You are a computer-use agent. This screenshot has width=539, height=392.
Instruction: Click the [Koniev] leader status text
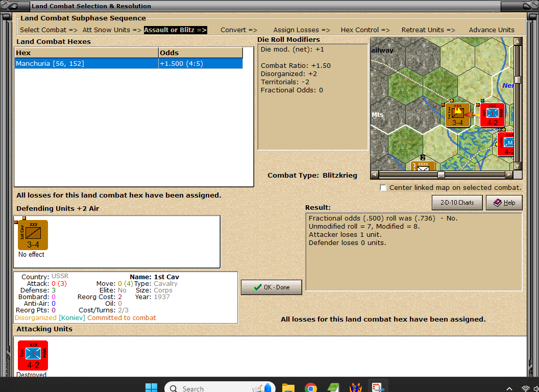pos(72,317)
